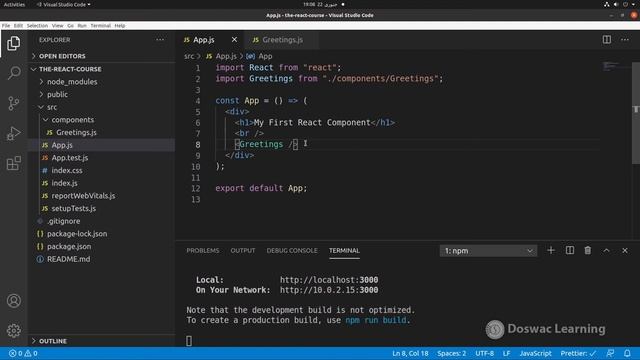640x360 pixels.
Task: Split the terminal panel
Action: click(x=570, y=250)
